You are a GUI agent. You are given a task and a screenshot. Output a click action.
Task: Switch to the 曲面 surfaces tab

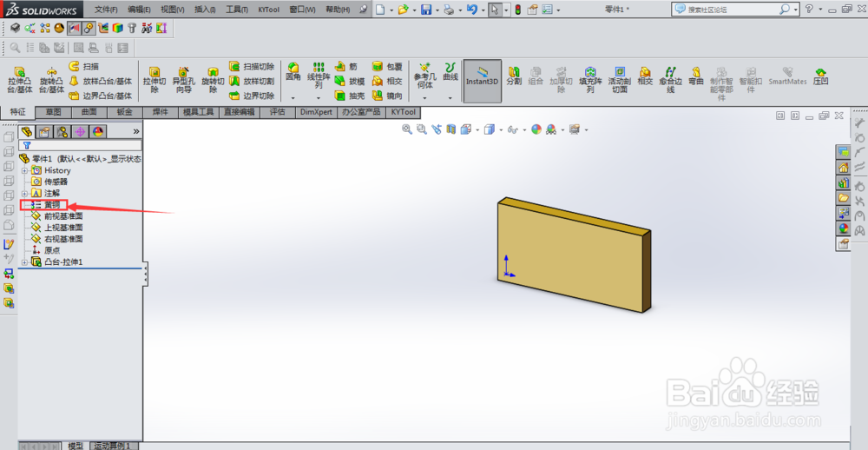89,113
